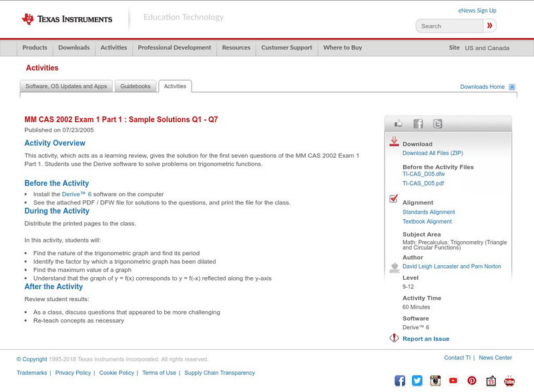
Task: Share via Facebook icon in sidebar
Action: (418, 124)
